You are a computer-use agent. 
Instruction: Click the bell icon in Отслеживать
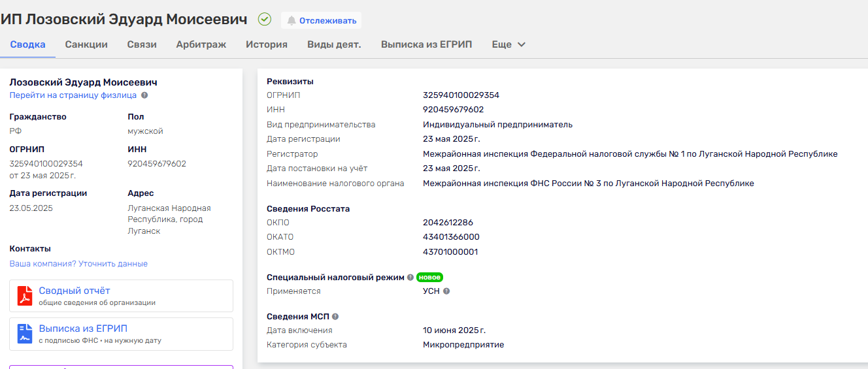click(292, 20)
